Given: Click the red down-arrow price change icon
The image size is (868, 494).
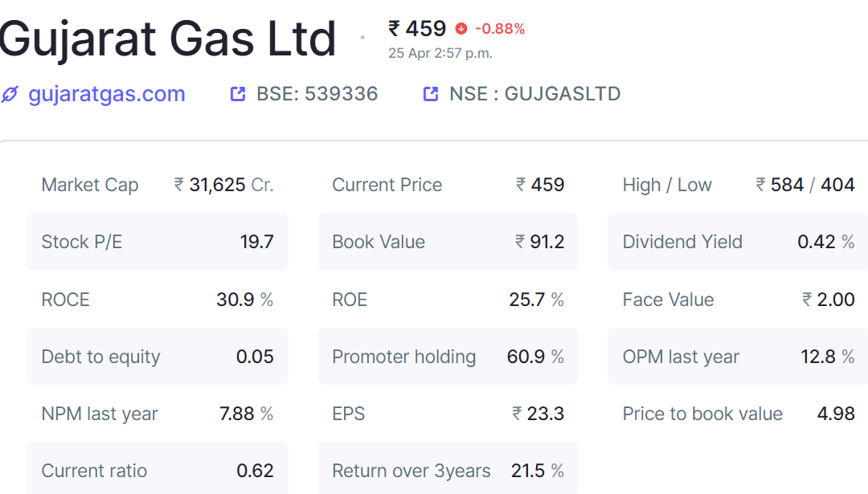Looking at the screenshot, I should (461, 29).
